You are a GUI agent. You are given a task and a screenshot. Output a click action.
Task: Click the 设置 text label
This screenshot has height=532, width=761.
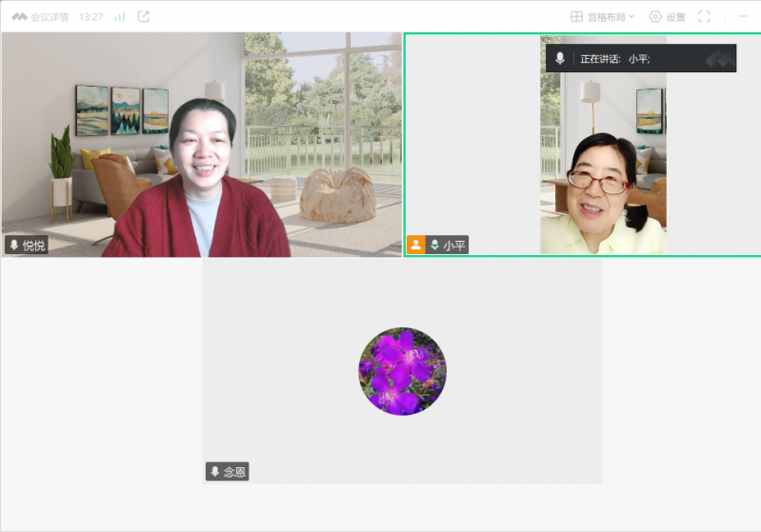pos(675,17)
